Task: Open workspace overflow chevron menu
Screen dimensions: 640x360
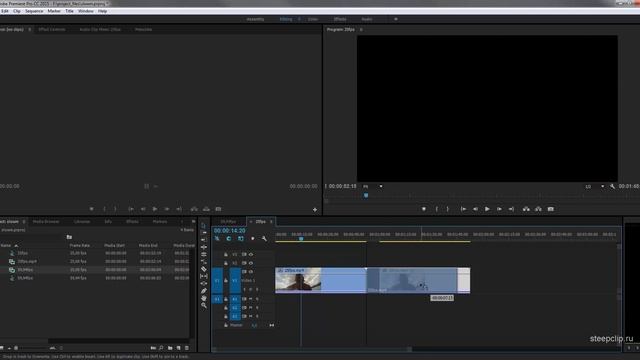Action: pos(396,19)
